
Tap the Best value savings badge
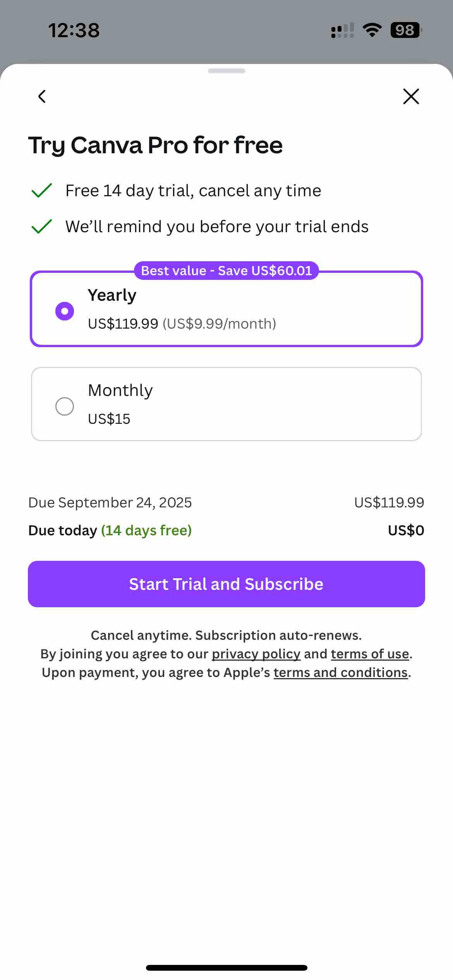(226, 271)
